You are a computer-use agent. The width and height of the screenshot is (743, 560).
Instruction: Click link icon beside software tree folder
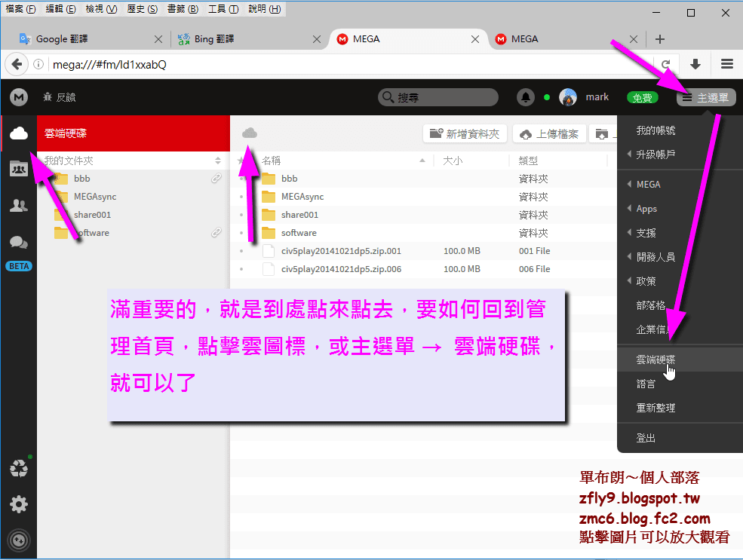216,232
